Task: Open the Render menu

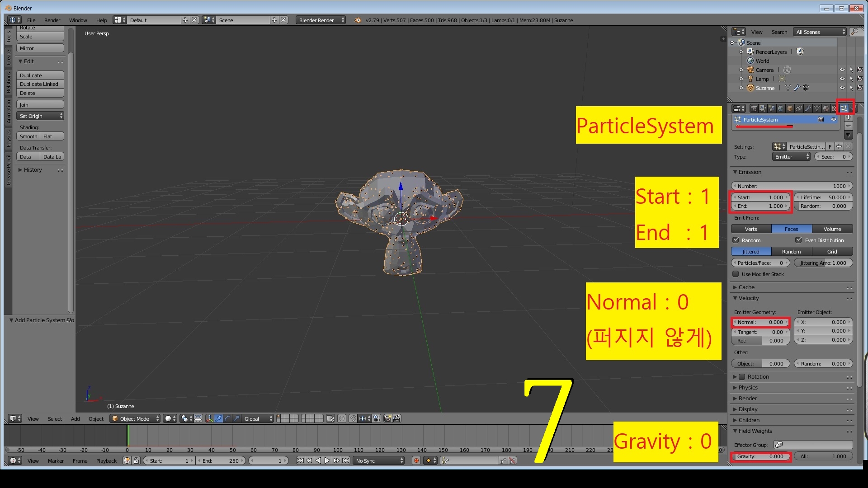Action: 52,20
